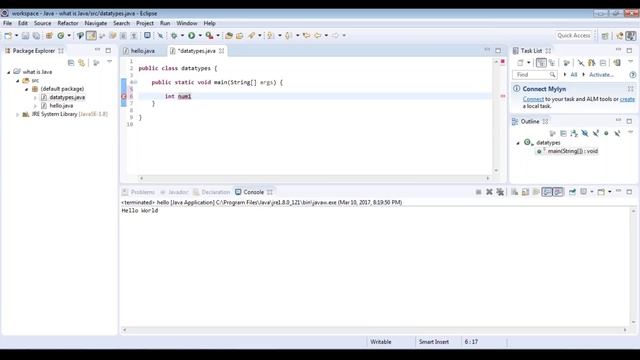Run the program with green Run button
The image size is (640, 360).
pyautogui.click(x=191, y=36)
